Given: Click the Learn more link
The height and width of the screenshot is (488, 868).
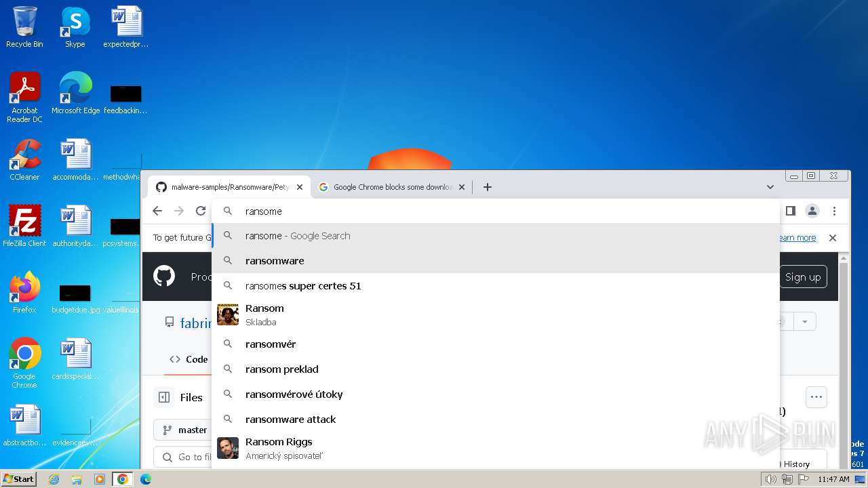Looking at the screenshot, I should (x=797, y=238).
